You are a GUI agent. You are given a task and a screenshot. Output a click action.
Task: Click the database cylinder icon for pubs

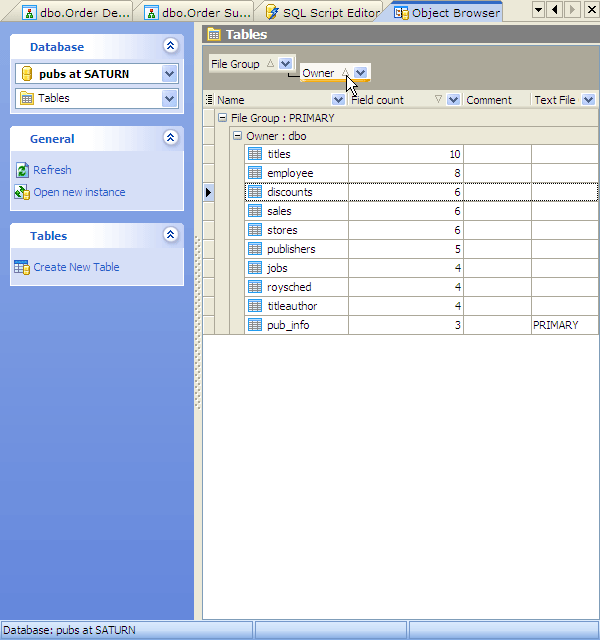[27, 74]
